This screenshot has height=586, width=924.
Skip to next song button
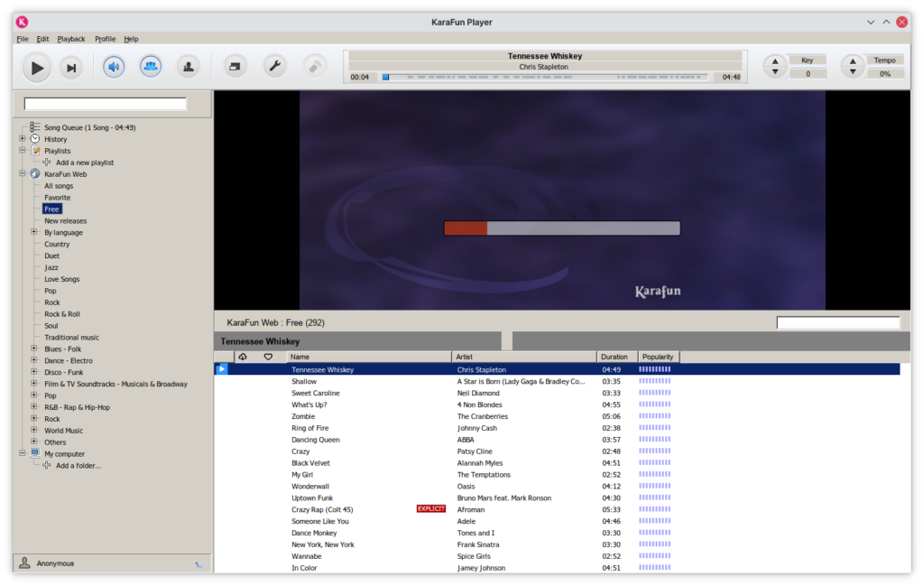click(x=71, y=68)
